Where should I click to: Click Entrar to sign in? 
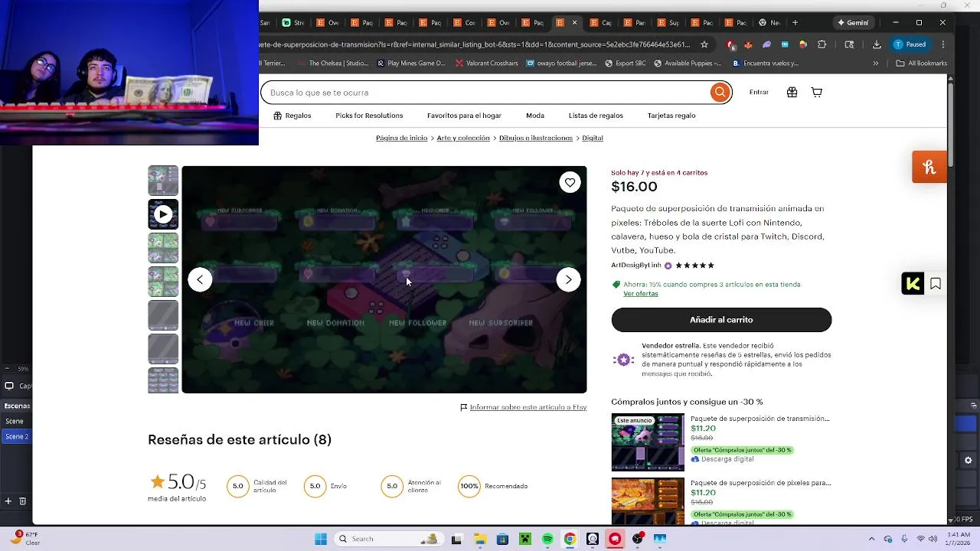point(759,93)
